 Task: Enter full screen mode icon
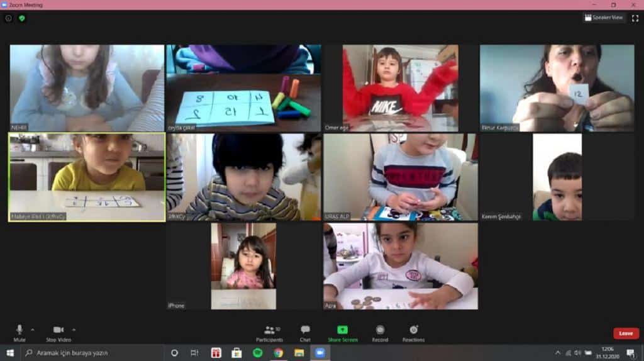635,18
